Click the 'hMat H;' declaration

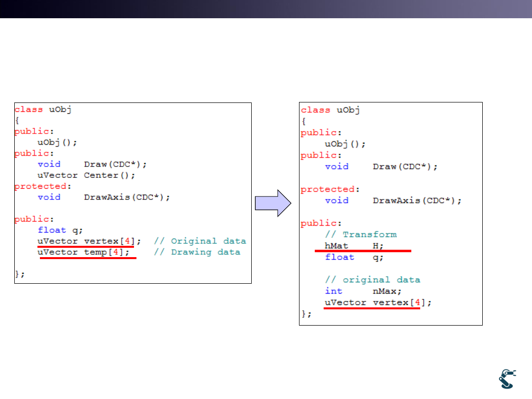click(354, 245)
